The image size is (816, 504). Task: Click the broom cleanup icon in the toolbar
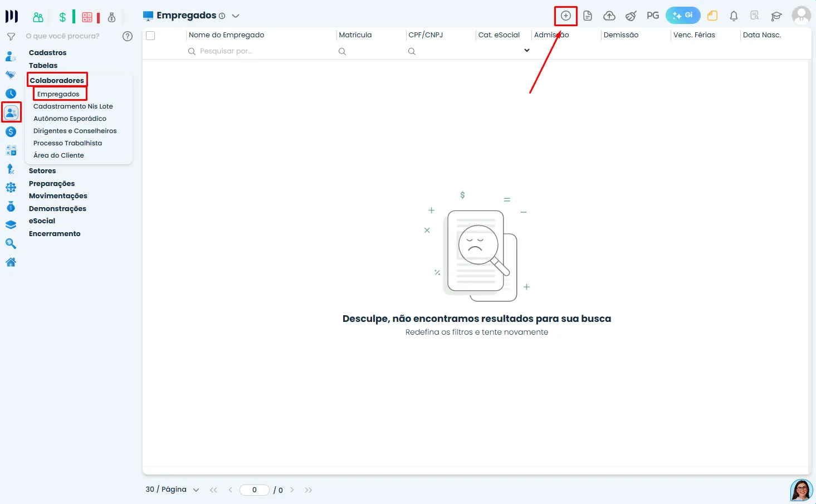pyautogui.click(x=631, y=16)
